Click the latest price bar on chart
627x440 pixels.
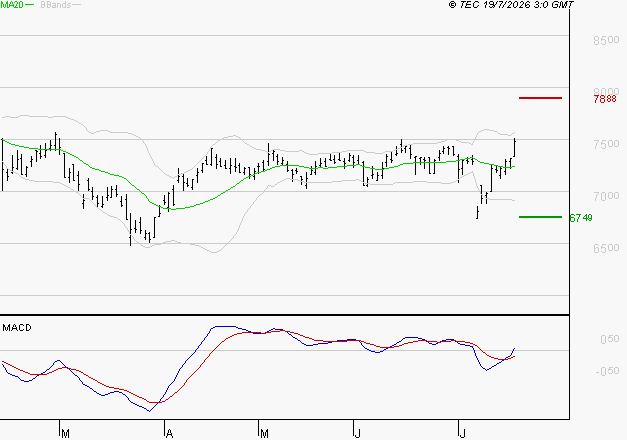(x=515, y=147)
